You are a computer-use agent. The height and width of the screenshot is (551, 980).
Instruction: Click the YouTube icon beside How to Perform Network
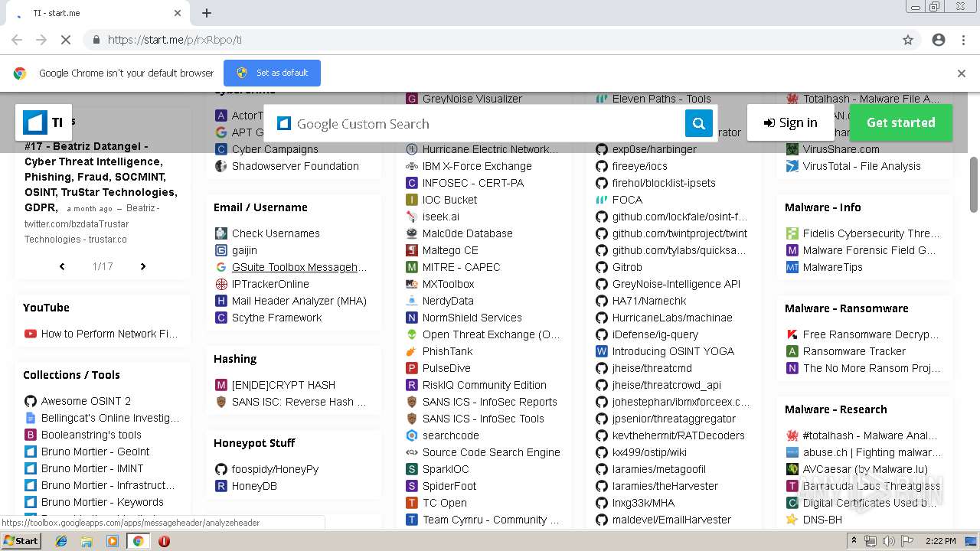(x=31, y=334)
